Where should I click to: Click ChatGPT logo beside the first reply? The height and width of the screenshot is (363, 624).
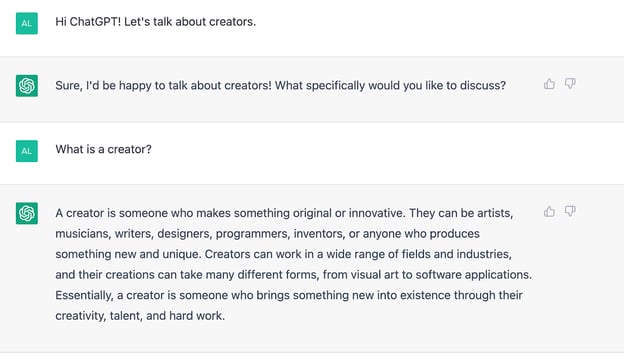click(27, 86)
